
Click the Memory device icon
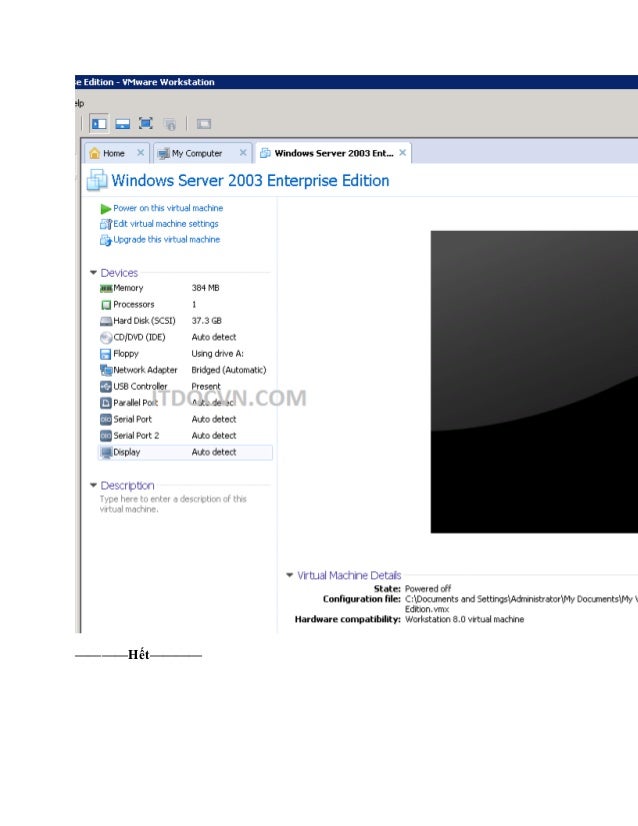[106, 288]
